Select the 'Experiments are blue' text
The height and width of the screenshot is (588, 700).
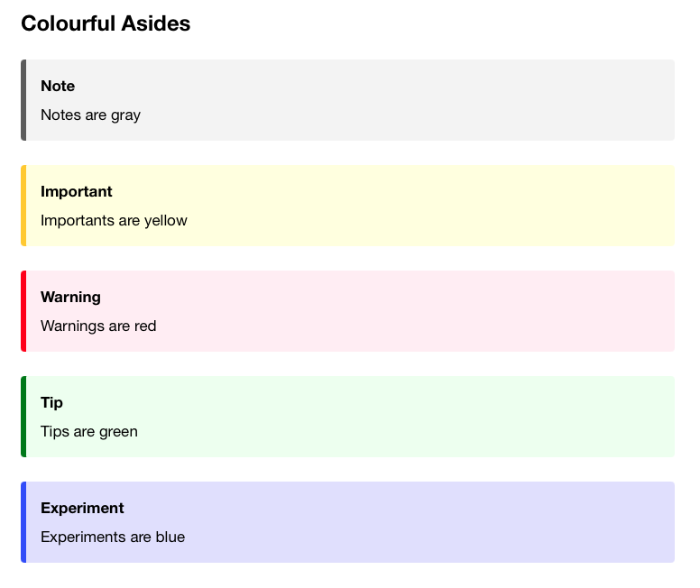113,537
